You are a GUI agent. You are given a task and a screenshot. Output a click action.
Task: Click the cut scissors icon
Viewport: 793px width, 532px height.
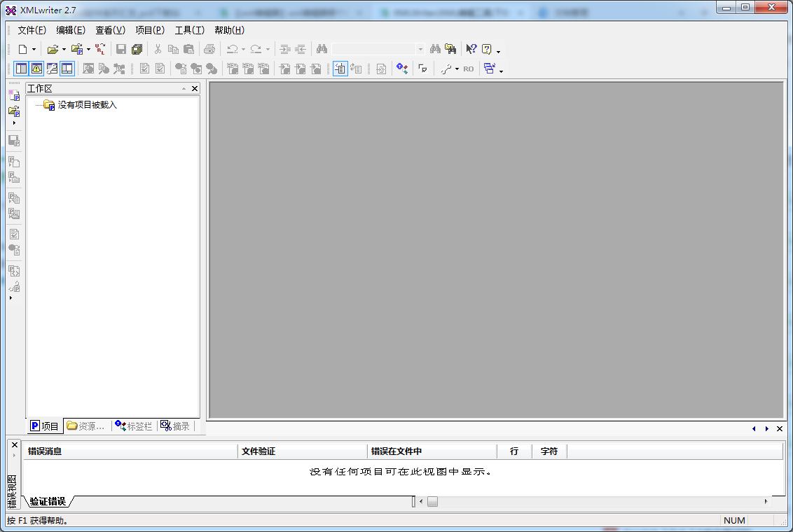coord(158,49)
